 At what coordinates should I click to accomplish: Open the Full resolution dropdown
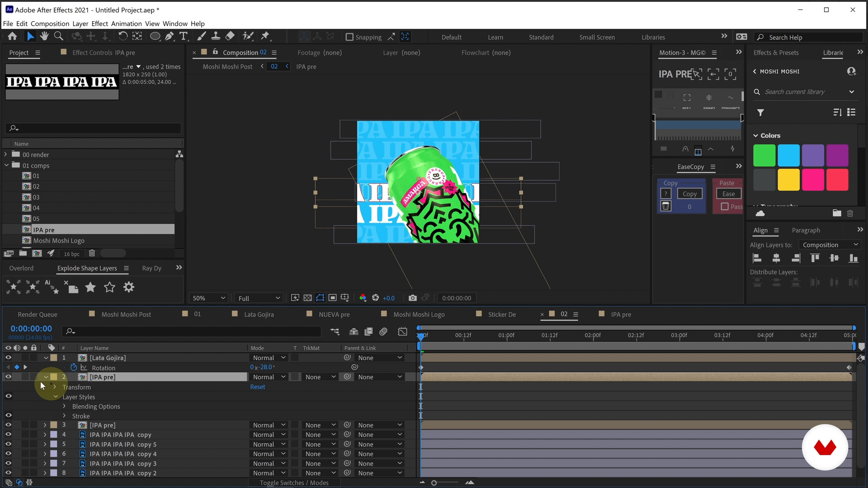pos(259,298)
